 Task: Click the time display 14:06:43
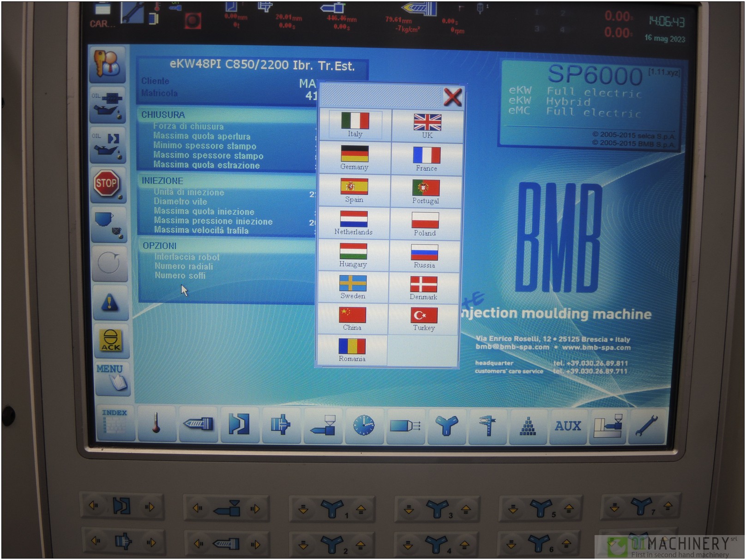[667, 21]
